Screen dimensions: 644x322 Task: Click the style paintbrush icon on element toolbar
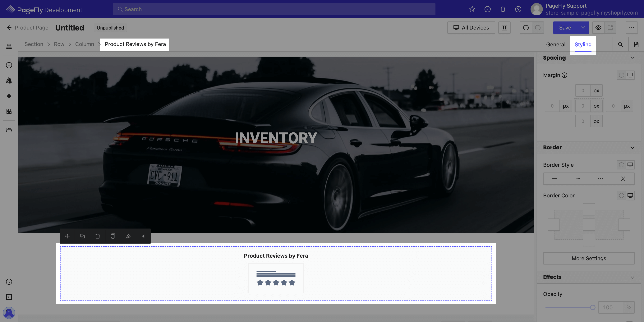128,236
